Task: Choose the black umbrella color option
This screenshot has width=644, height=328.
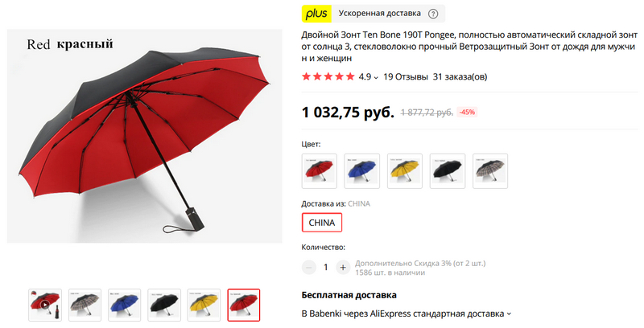Action: [x=448, y=171]
